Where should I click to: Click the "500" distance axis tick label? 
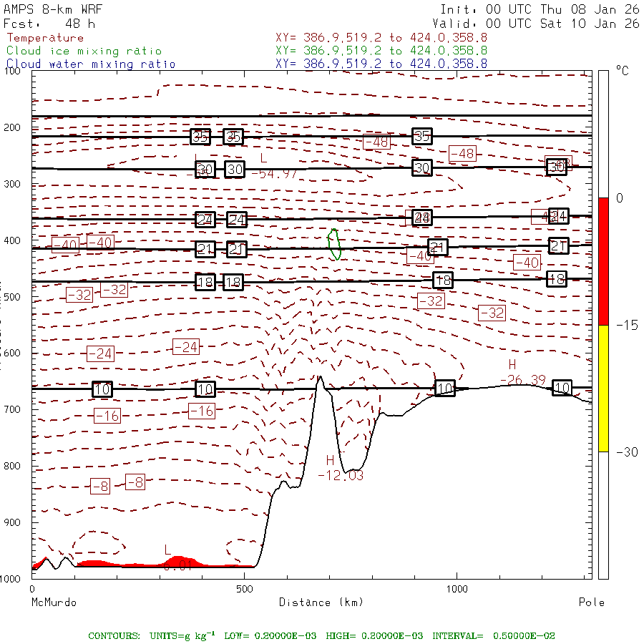tap(245, 589)
